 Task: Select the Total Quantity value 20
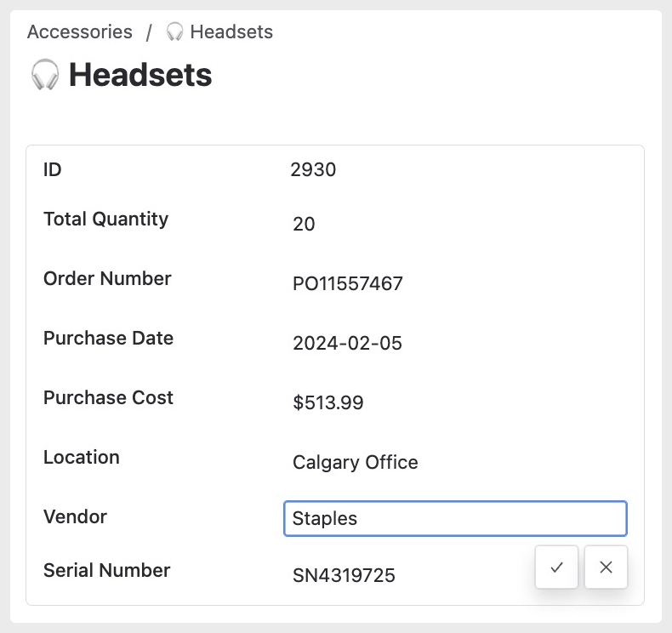coord(304,224)
